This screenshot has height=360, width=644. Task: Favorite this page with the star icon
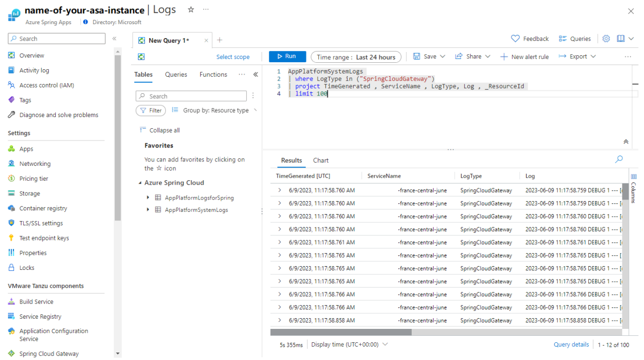(191, 10)
